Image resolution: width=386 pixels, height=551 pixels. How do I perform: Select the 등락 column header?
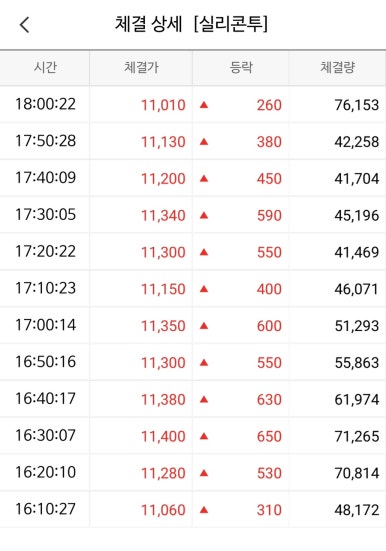point(241,67)
